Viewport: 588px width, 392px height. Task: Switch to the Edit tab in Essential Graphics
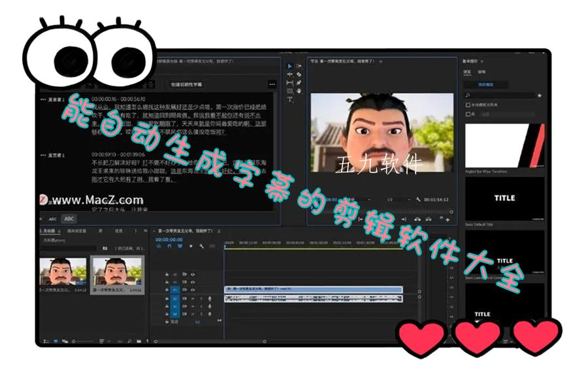point(482,72)
